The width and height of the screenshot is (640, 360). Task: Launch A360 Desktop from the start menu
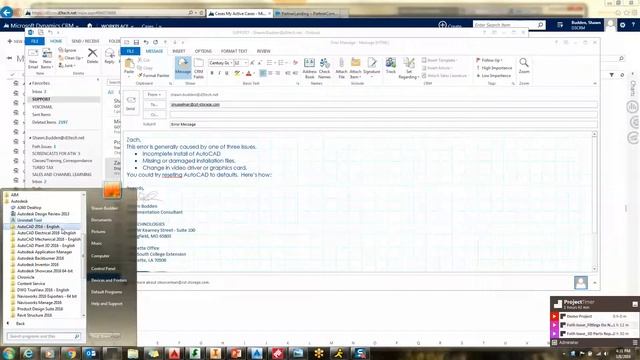pos(29,207)
